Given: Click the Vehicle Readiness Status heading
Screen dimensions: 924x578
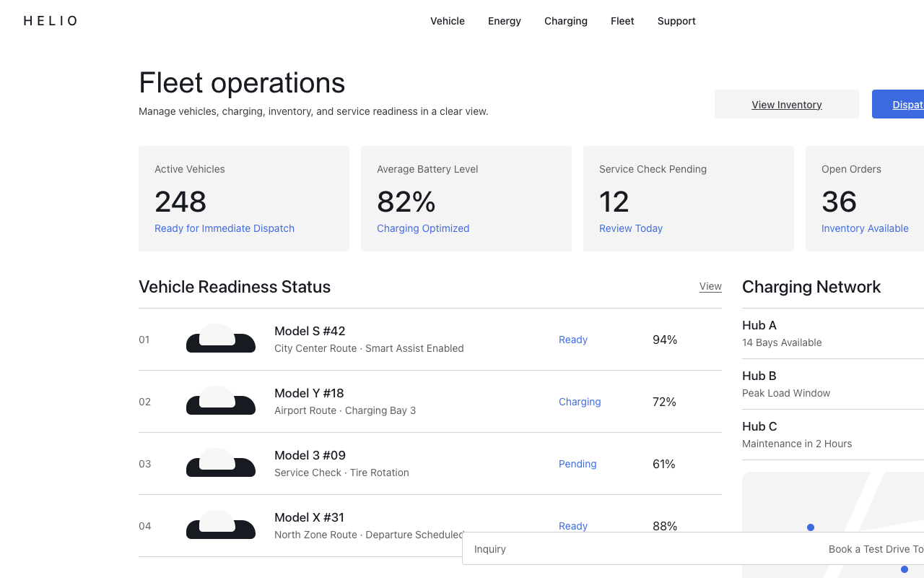Looking at the screenshot, I should [x=235, y=287].
